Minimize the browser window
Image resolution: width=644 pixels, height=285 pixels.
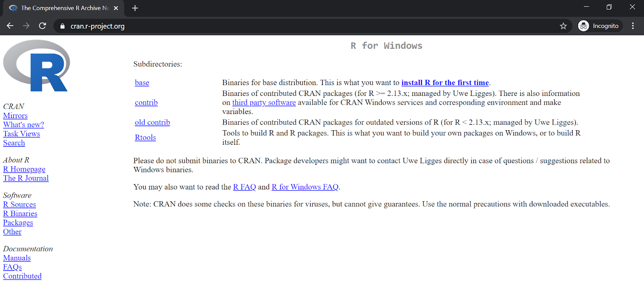coord(586,7)
